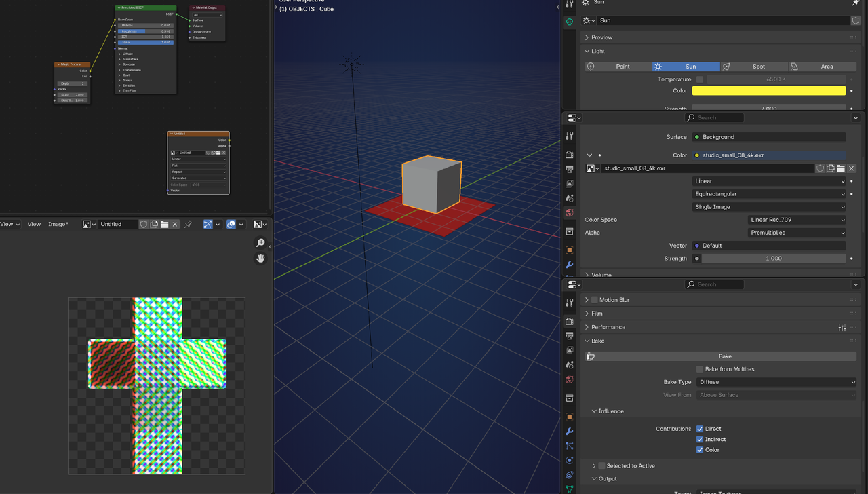The width and height of the screenshot is (868, 494).
Task: Switch to the Sun light type tab
Action: [x=686, y=66]
